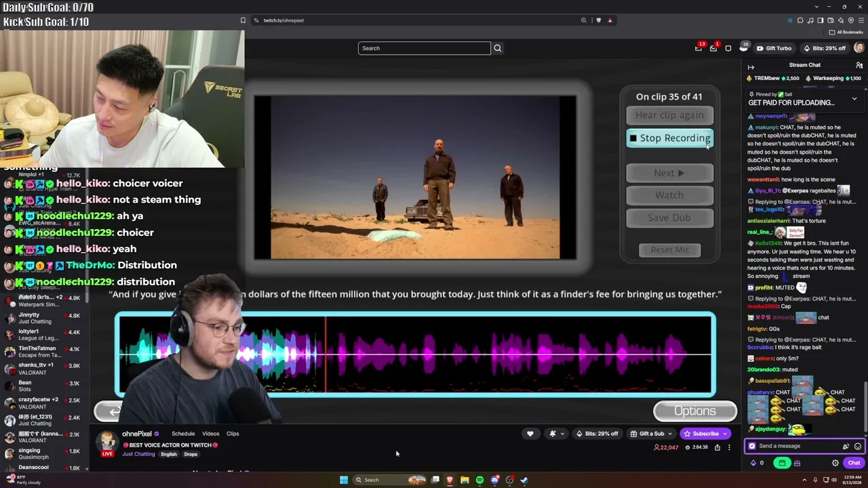Click the stream chat scrollbar

coord(865,407)
